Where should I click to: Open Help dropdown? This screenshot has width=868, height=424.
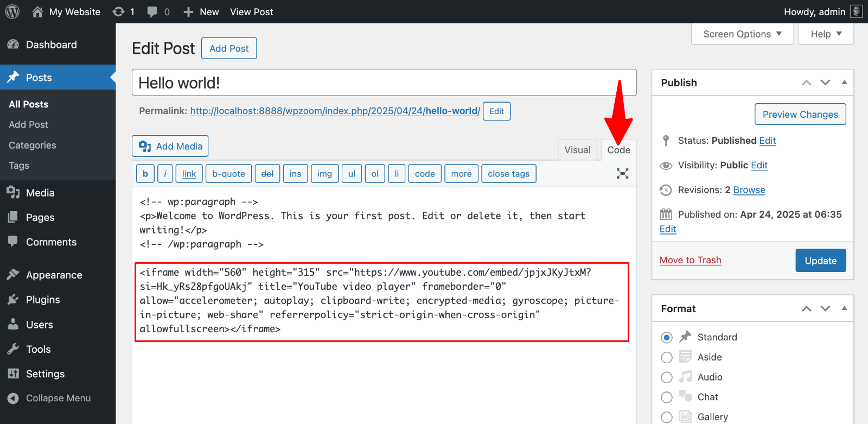pyautogui.click(x=826, y=34)
